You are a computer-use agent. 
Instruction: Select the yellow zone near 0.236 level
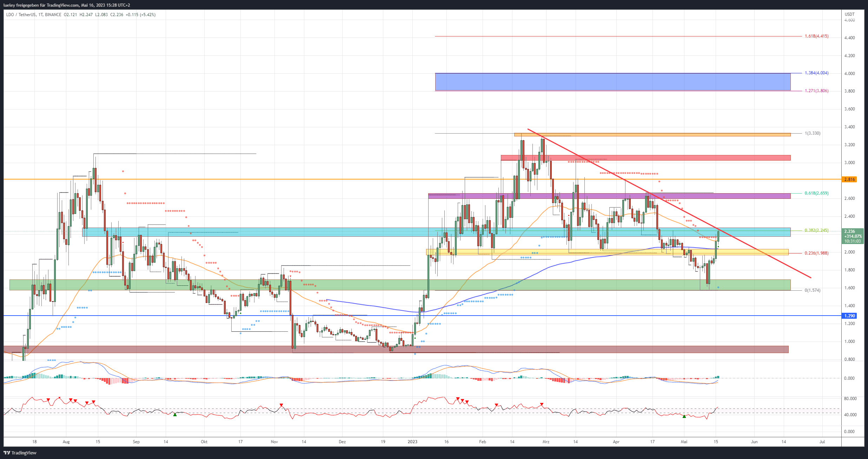point(607,252)
